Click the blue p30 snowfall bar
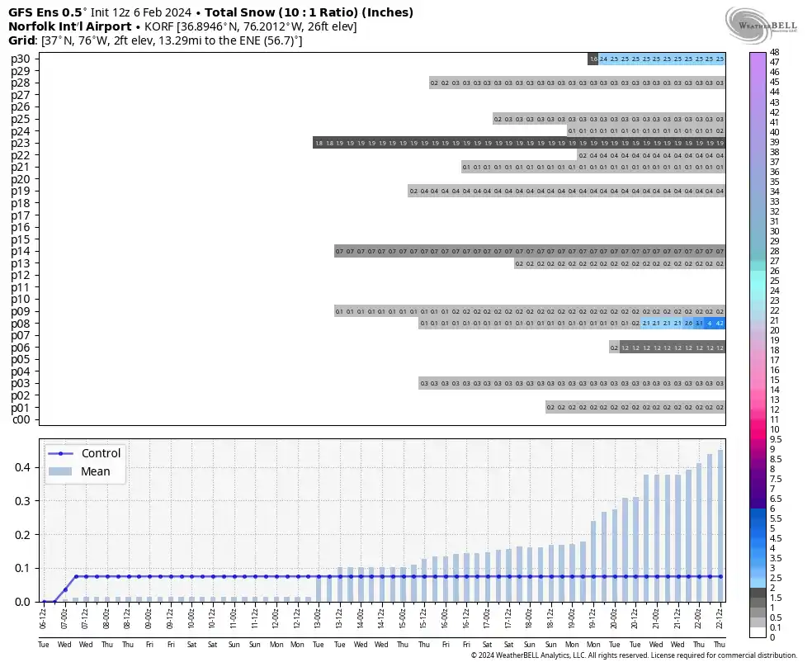812x667 pixels. pos(662,59)
